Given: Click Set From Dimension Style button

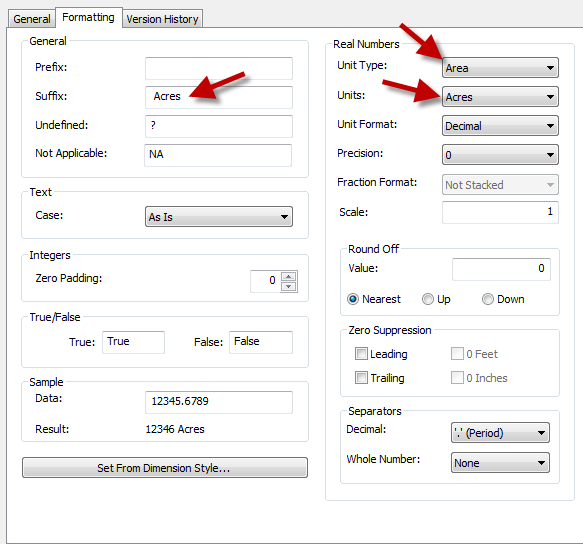Looking at the screenshot, I should pyautogui.click(x=165, y=467).
